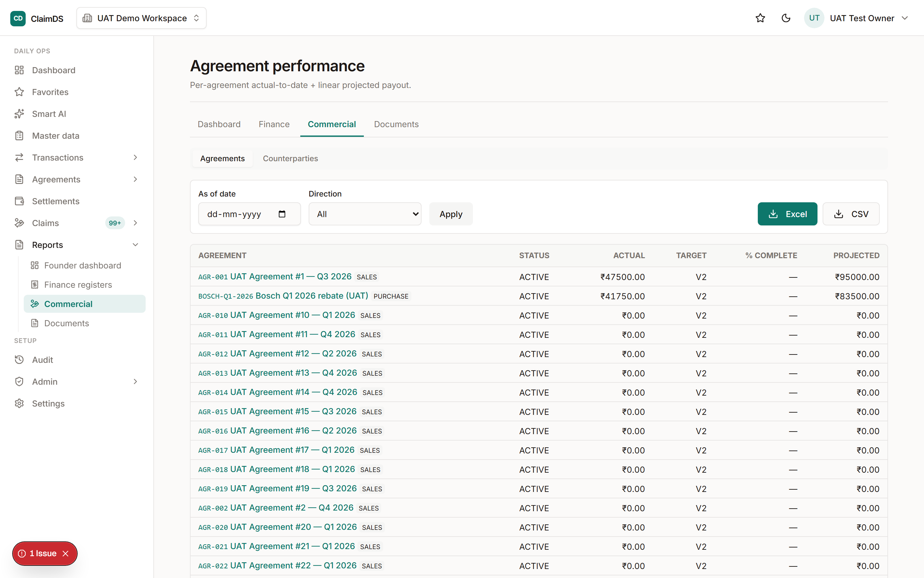924x578 pixels.
Task: Switch to the Dashboard tab
Action: 219,124
